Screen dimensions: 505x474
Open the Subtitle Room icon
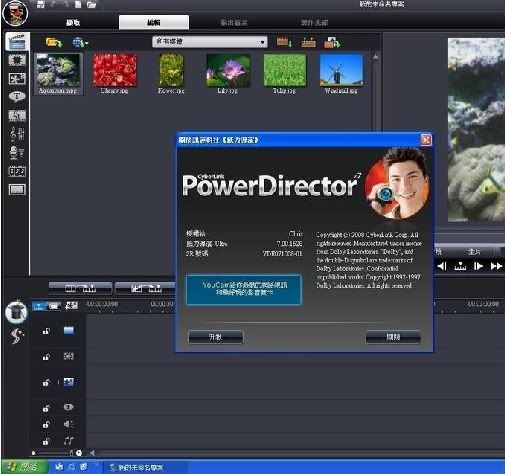(17, 190)
